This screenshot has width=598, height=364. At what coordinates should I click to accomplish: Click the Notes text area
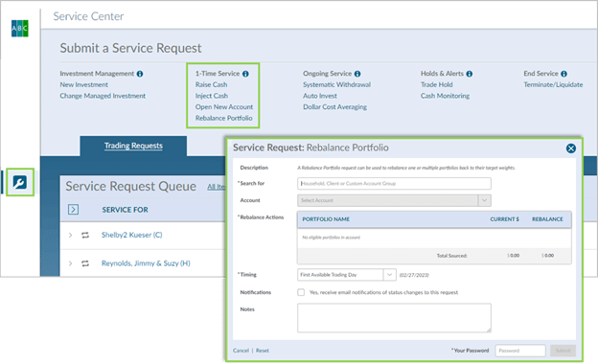pyautogui.click(x=394, y=318)
